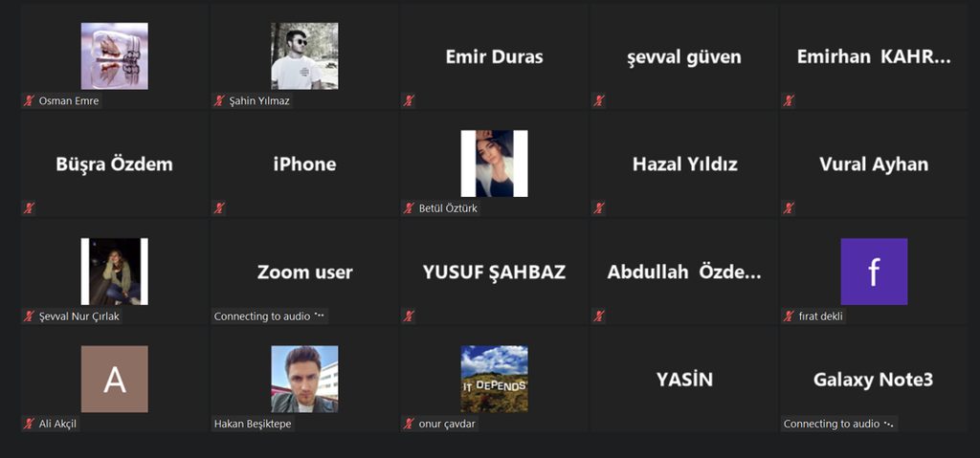Click the Galaxy Note3 participant tile
Screen dimensions: 980x458
[x=874, y=379]
